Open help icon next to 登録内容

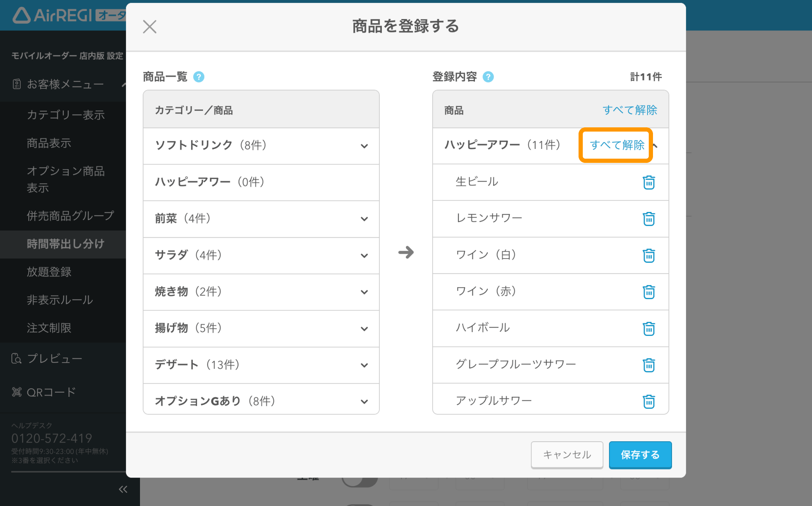[x=488, y=77]
